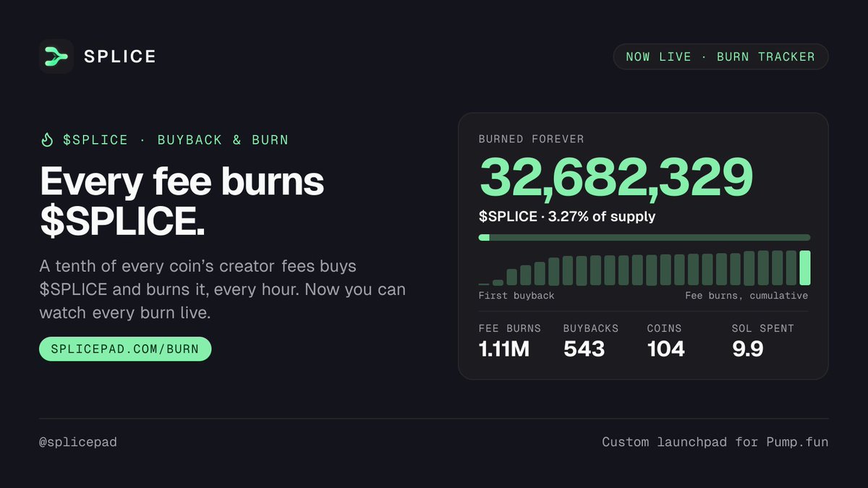The width and height of the screenshot is (868, 488).
Task: Click the flame icon beside $SPLICE
Action: tap(47, 140)
